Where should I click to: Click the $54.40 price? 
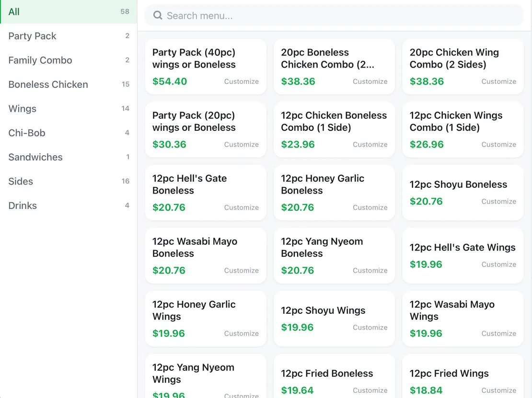point(170,81)
